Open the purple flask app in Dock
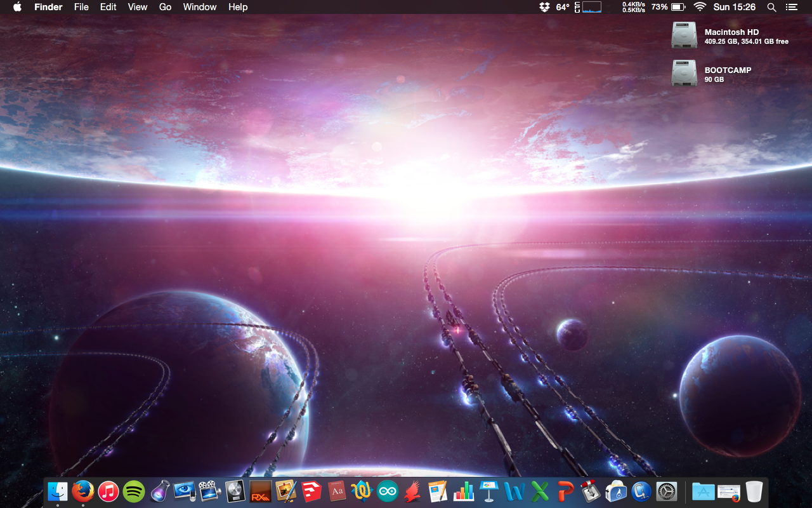 (x=159, y=491)
